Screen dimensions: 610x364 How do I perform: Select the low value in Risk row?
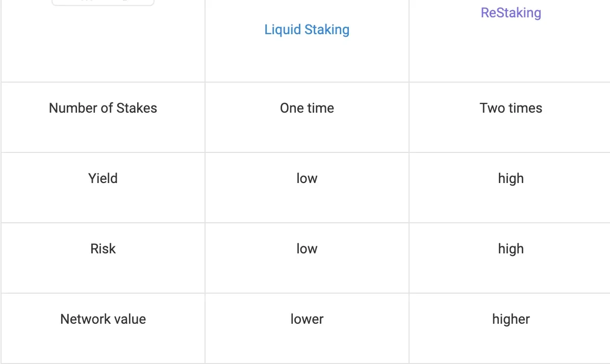tap(307, 249)
